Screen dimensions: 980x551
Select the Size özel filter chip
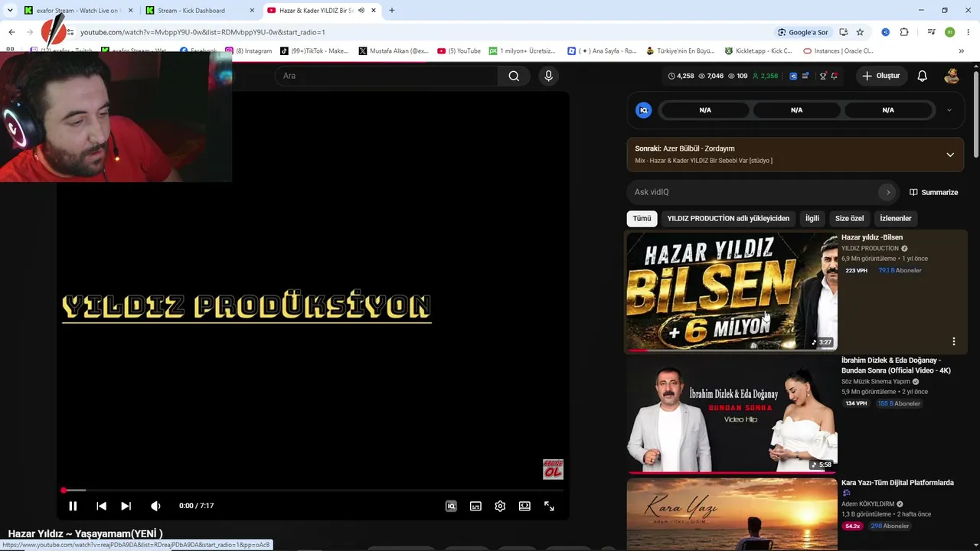[x=849, y=218]
